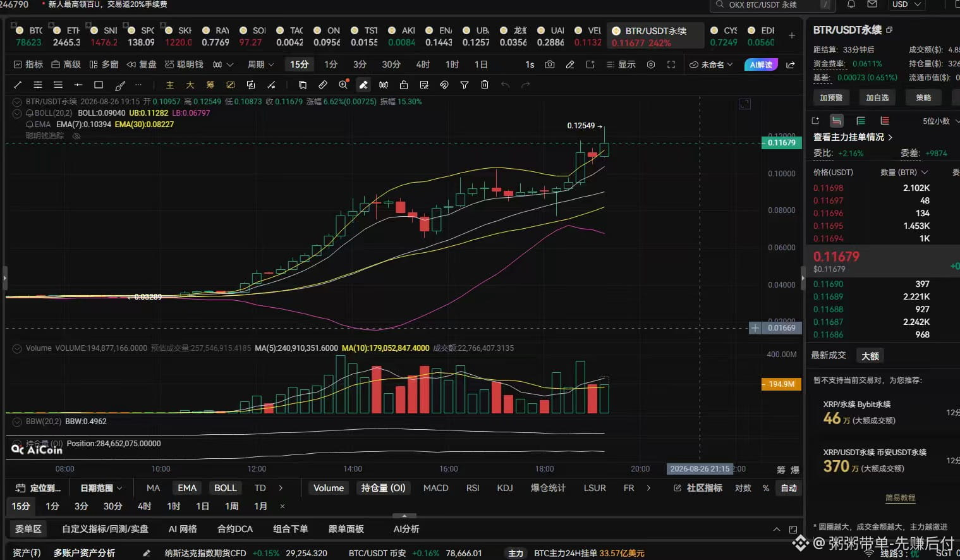Click the magnifier zoom tool
This screenshot has height=560, width=960.
pos(343,85)
